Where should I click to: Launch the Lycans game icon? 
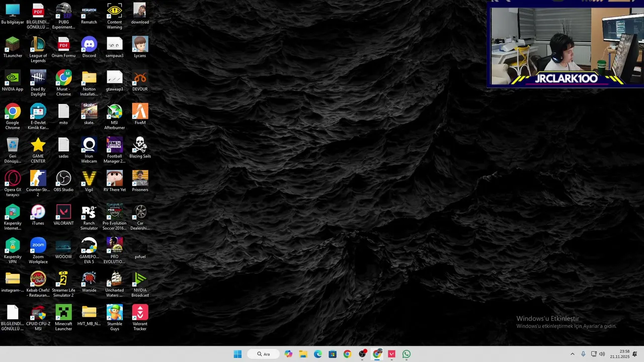(140, 47)
